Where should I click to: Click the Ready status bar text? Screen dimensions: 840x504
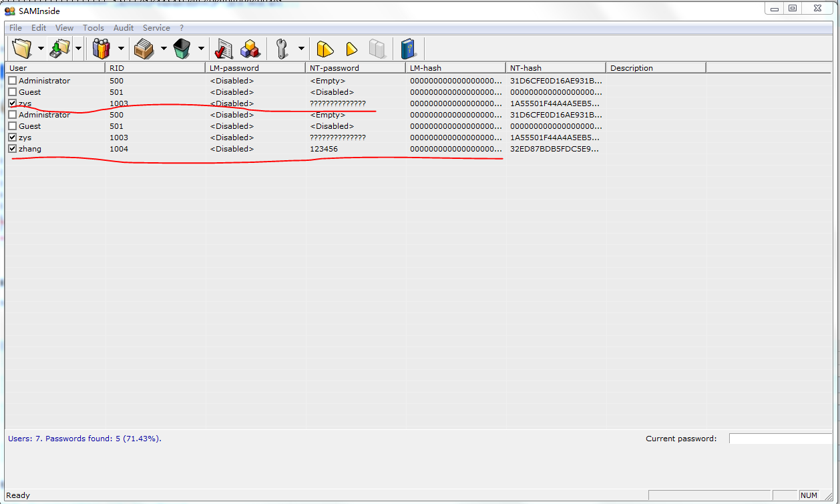[18, 495]
